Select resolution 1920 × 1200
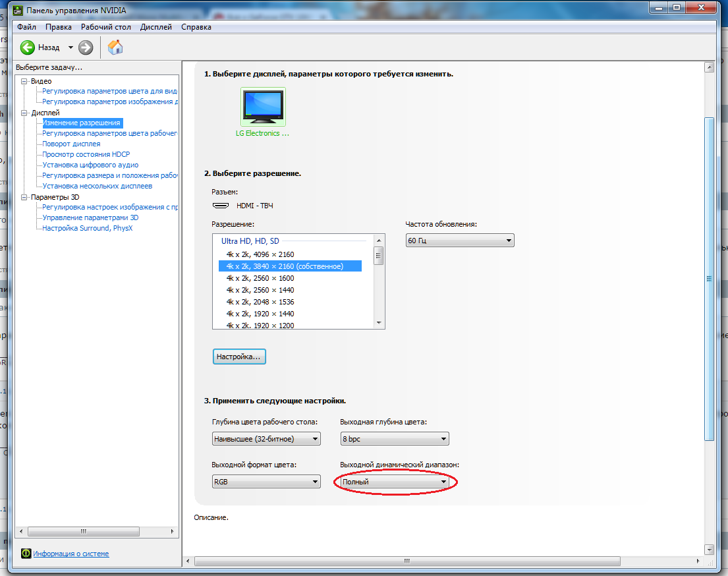 click(290, 325)
